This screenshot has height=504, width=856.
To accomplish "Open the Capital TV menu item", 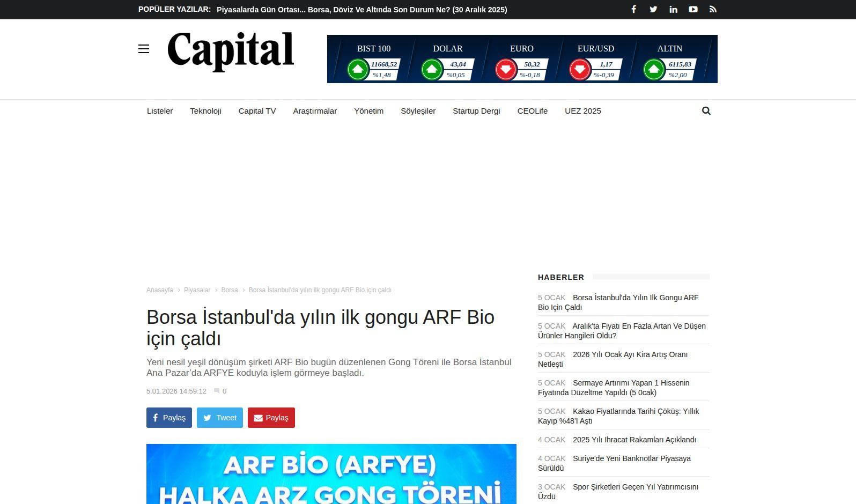I will coord(257,111).
